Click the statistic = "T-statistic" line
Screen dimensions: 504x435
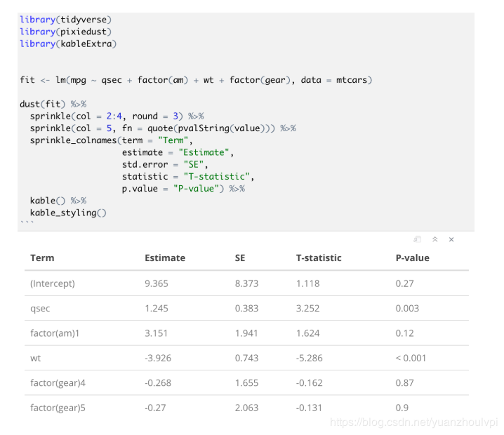(188, 176)
